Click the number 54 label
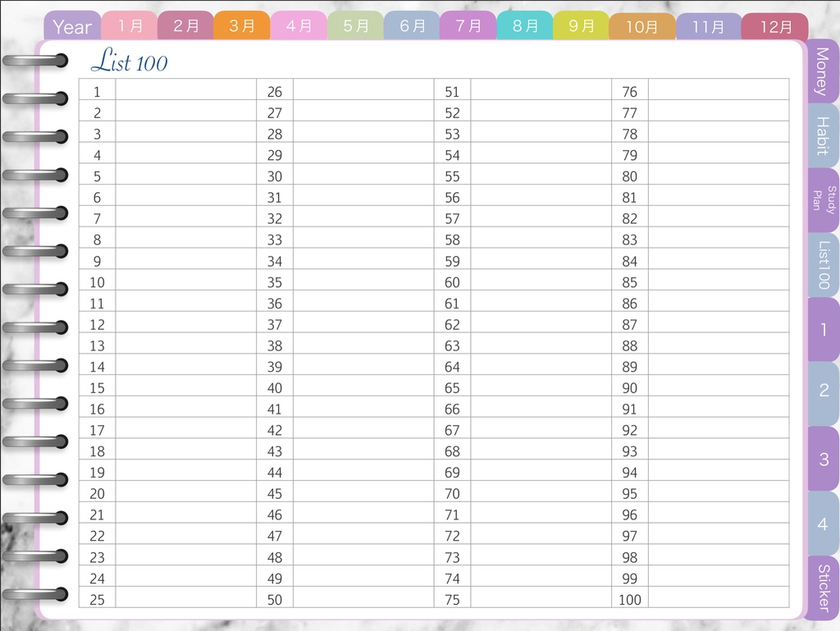840x631 pixels. [452, 155]
